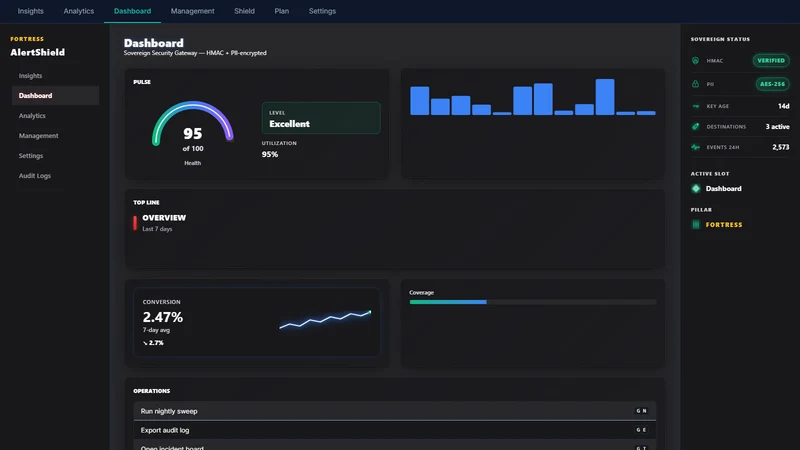Click the Last 7 days label
The image size is (800, 450).
tap(157, 229)
